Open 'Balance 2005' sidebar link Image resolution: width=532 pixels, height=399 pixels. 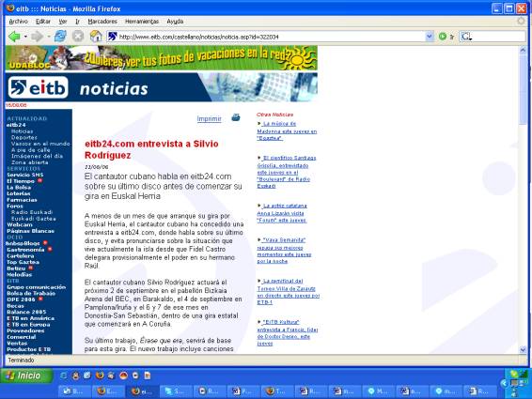[26, 312]
